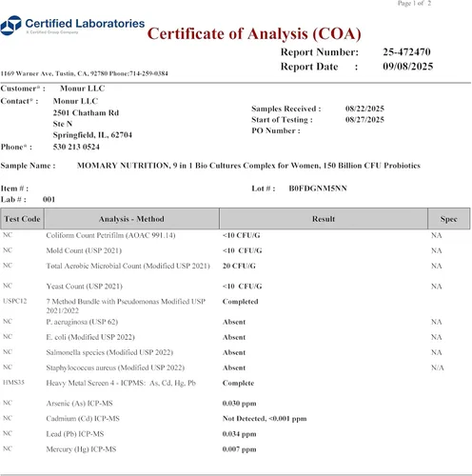The width and height of the screenshot is (472, 476).
Task: Click the Certified Laboratories logo icon
Action: tap(10, 26)
